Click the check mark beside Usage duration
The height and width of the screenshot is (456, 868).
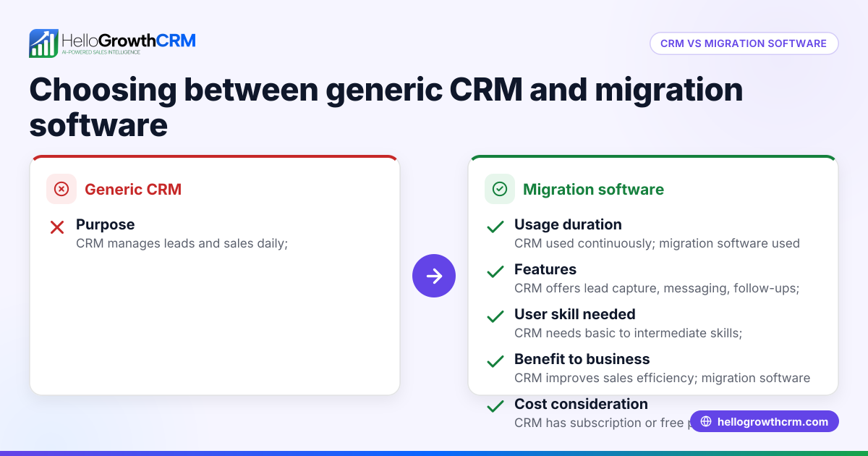[x=495, y=227]
